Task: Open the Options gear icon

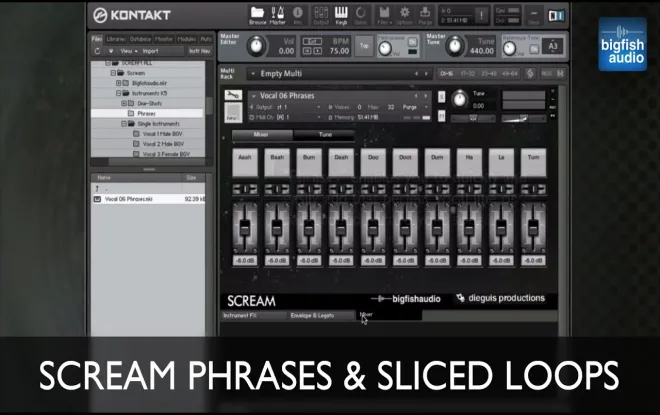Action: click(x=404, y=15)
